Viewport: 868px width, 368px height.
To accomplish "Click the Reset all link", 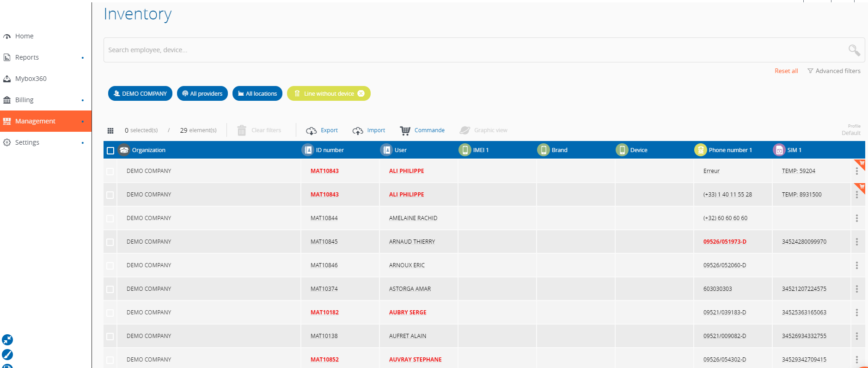I will tap(786, 71).
